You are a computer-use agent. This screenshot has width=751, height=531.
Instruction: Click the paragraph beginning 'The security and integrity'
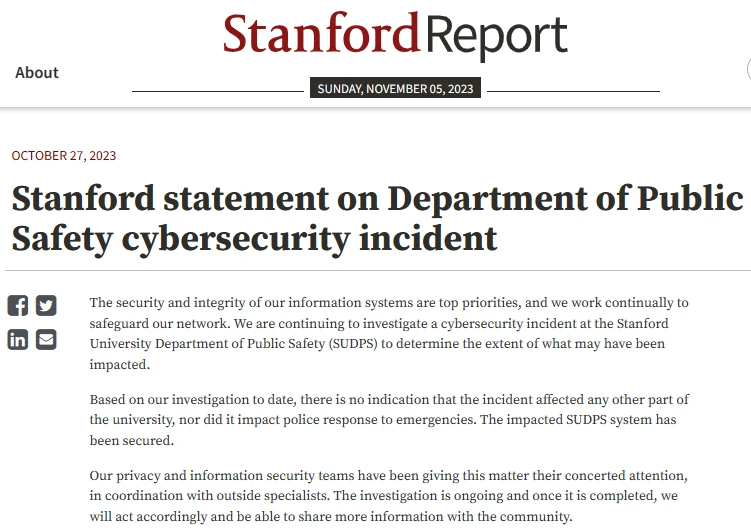389,333
